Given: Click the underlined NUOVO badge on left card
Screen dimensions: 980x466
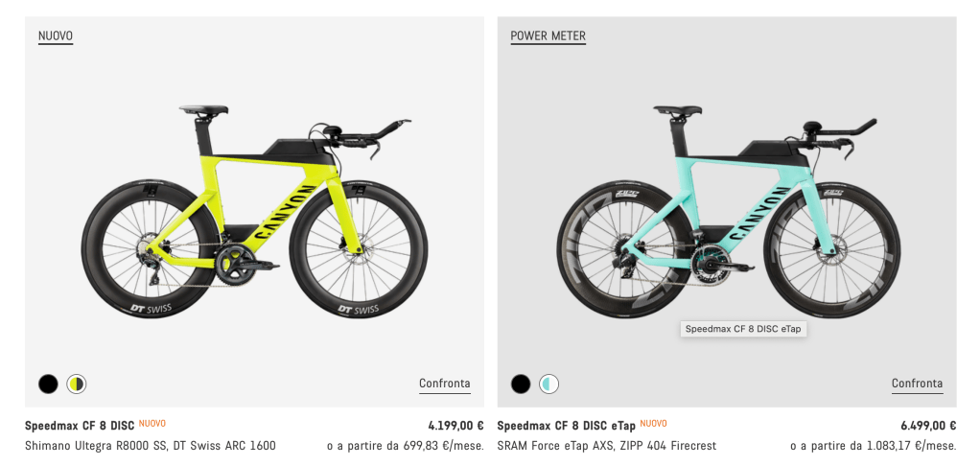Looking at the screenshot, I should (x=56, y=36).
